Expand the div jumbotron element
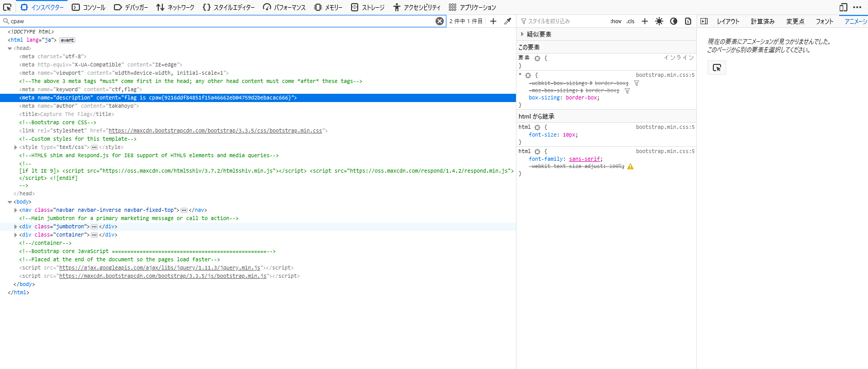Image resolution: width=868 pixels, height=369 pixels. pos(15,227)
